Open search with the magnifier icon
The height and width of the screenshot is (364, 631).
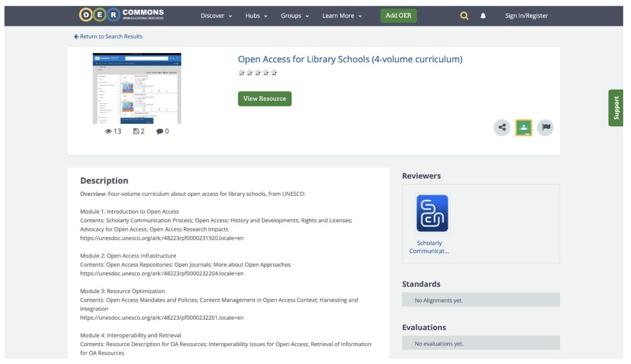463,15
